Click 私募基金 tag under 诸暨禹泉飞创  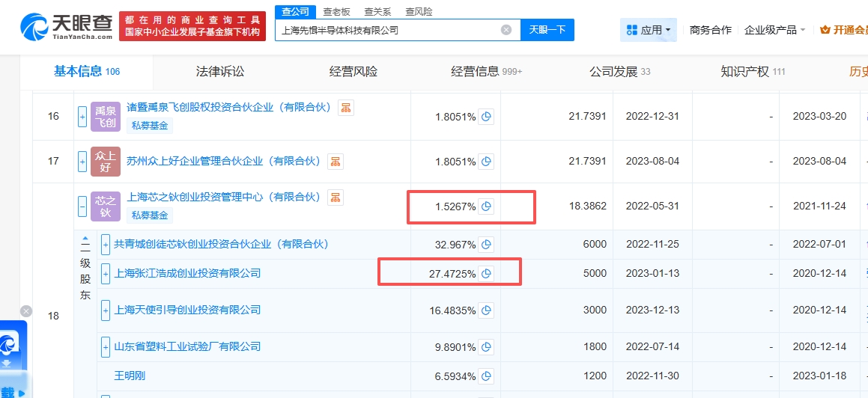click(x=150, y=126)
